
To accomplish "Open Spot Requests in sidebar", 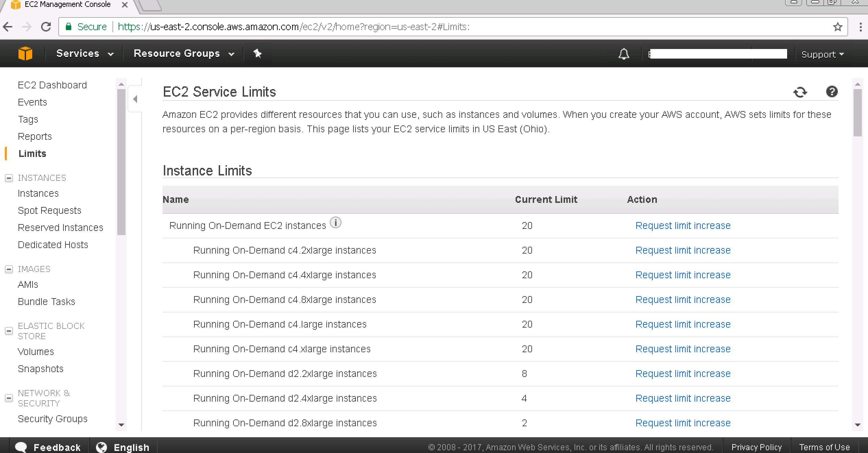I will point(49,210).
